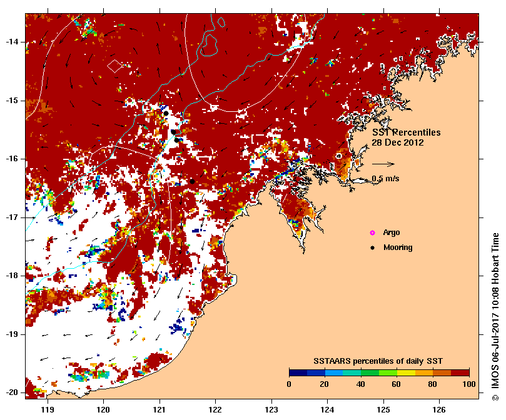Click the '120' longitude axis label
Viewport: 506px width, 420px height.
point(103,409)
